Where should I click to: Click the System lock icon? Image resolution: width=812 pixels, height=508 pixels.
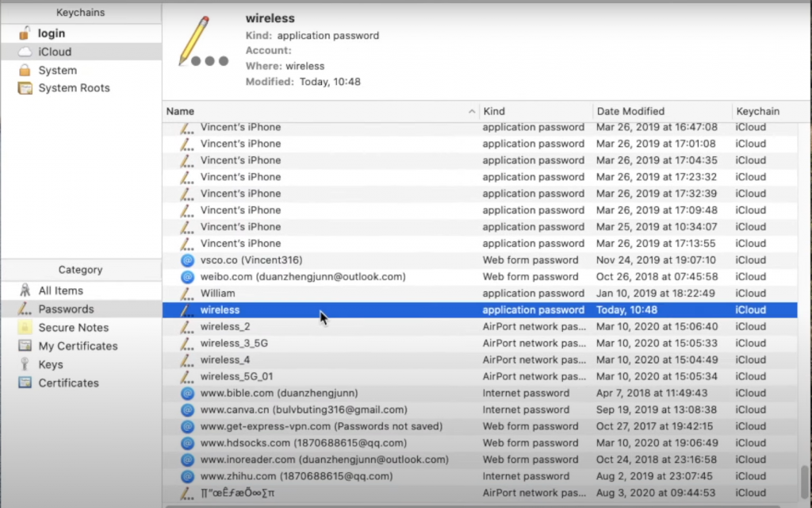25,70
